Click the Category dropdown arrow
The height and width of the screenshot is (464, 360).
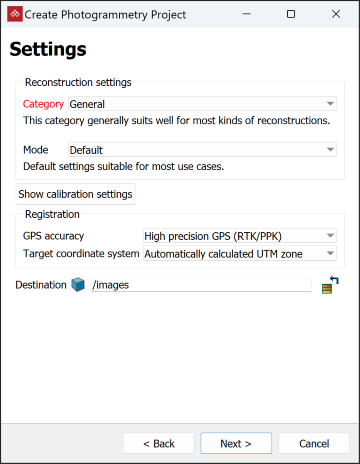pos(330,104)
